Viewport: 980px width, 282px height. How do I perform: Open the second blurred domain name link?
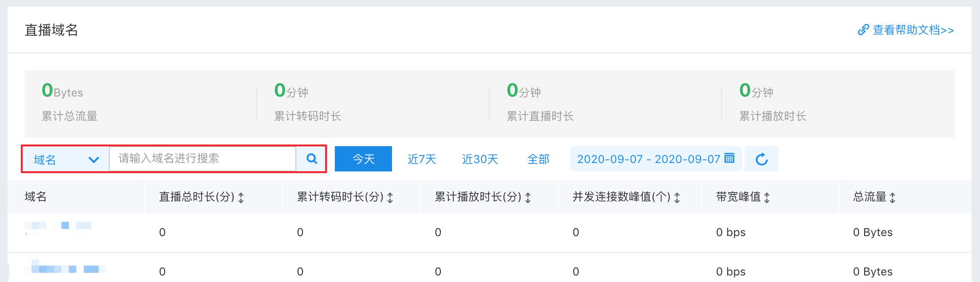coord(65,268)
